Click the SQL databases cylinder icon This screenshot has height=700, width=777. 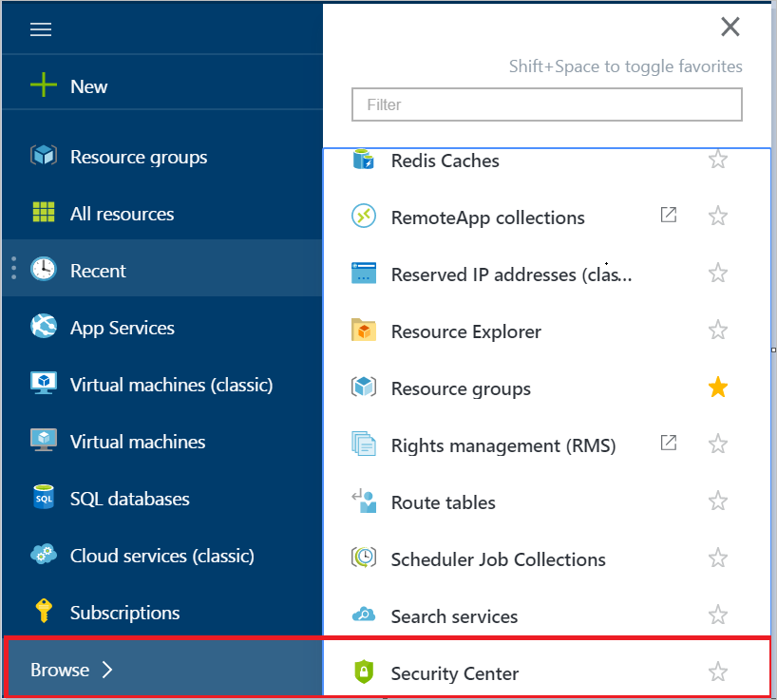pos(44,497)
